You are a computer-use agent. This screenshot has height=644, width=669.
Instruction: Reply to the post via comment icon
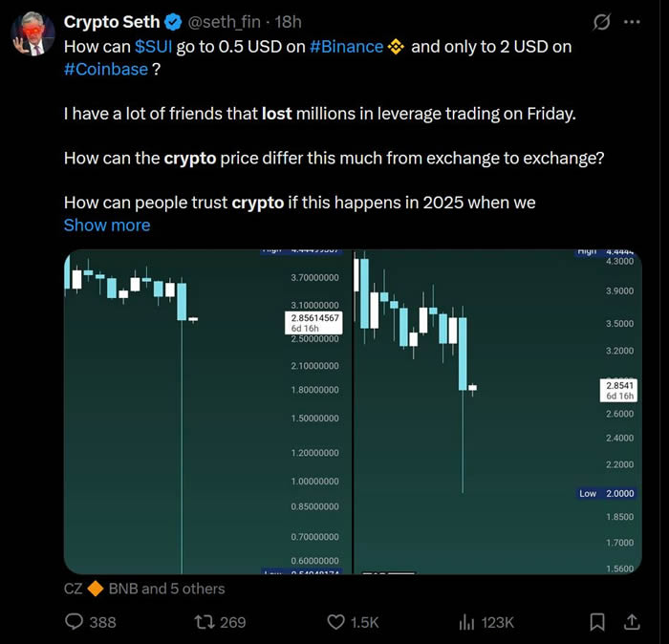tap(75, 622)
